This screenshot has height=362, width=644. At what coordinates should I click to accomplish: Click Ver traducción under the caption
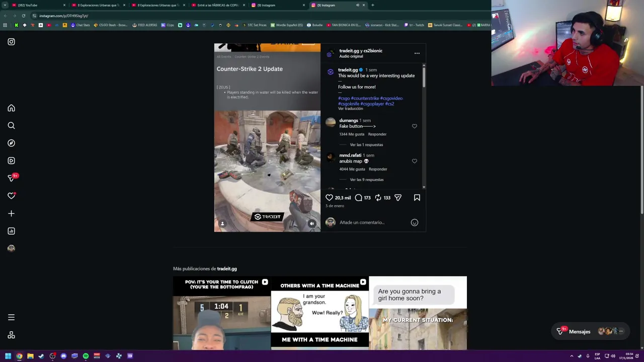point(350,109)
